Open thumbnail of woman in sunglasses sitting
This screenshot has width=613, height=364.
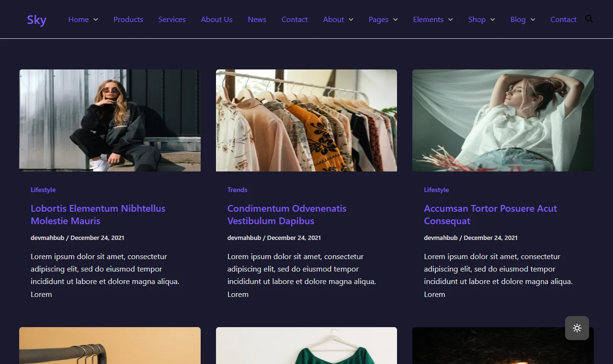[x=110, y=120]
